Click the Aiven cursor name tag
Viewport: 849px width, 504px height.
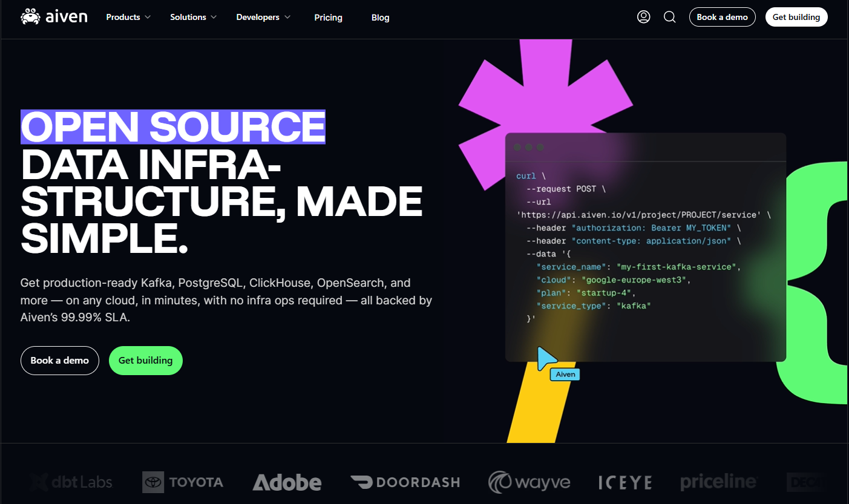[x=565, y=375]
